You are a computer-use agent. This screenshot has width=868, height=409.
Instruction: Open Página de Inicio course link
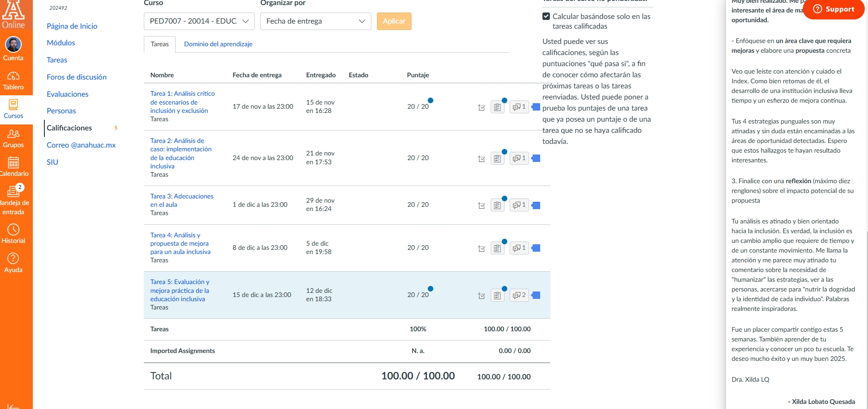click(x=72, y=26)
